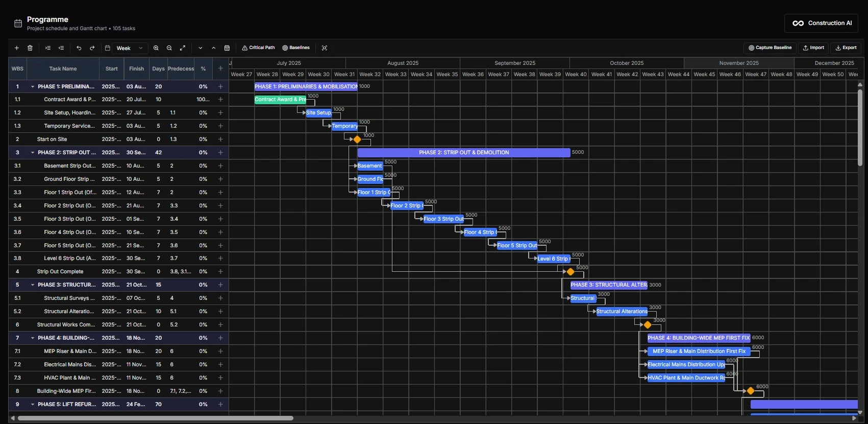Click the Days column header
Screen dimensions: 868x424
(x=158, y=68)
